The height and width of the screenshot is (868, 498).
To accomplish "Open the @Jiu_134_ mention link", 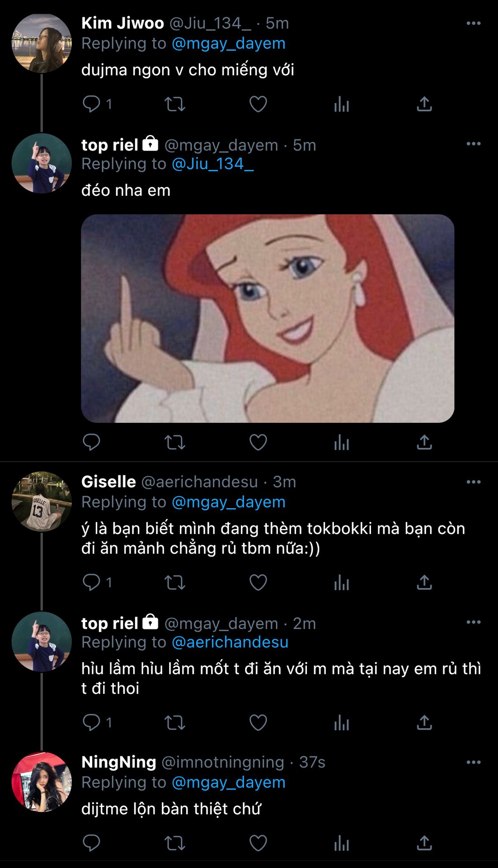I will [212, 164].
